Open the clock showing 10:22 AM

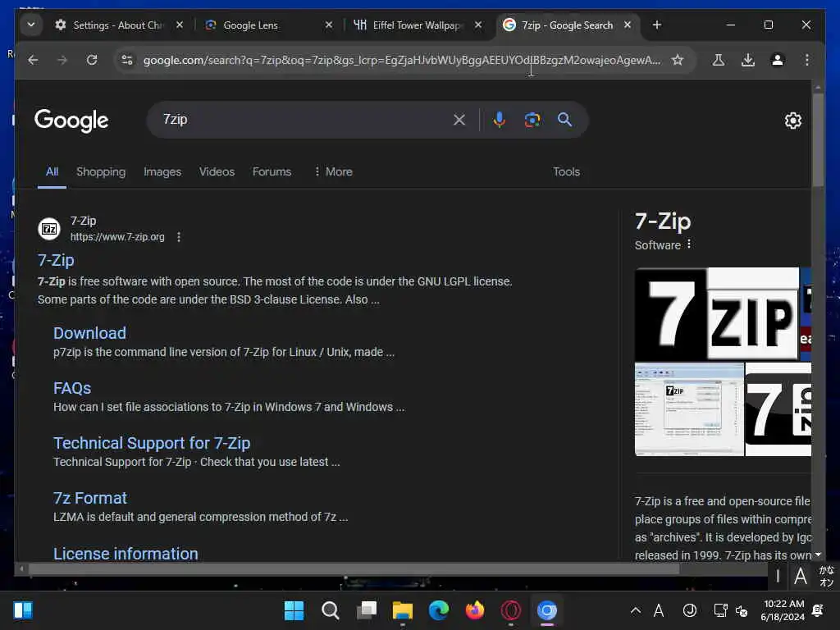point(783,610)
